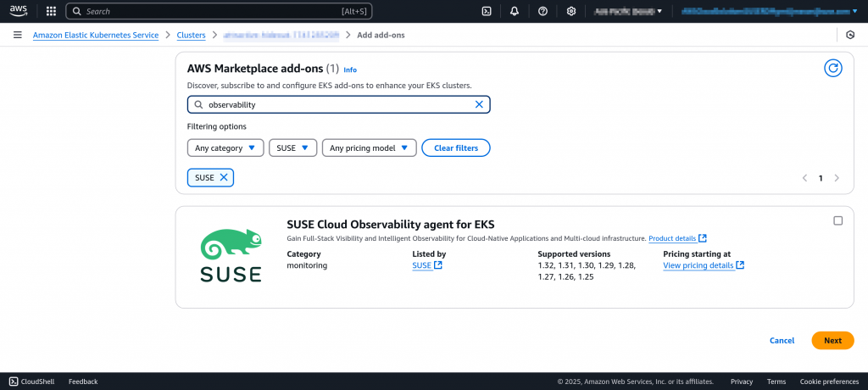Screen dimensions: 868x390
Task: Click the Clear filters button
Action: tap(455, 148)
